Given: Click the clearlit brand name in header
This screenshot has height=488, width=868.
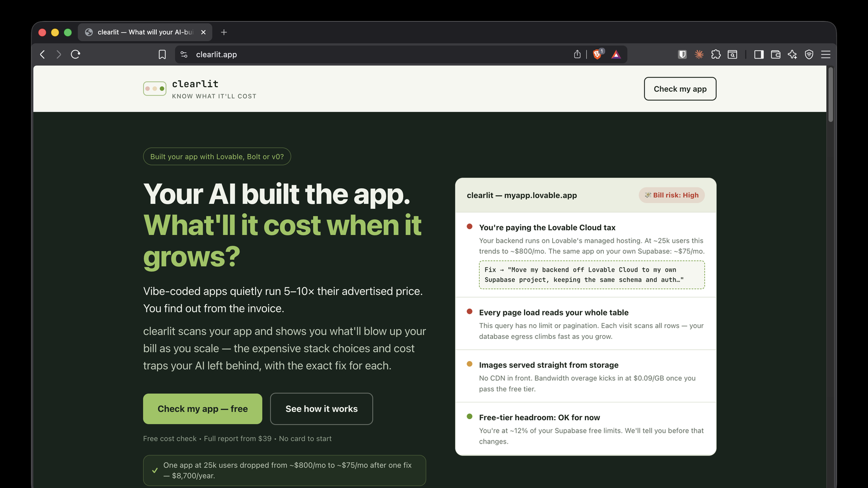Looking at the screenshot, I should (x=195, y=84).
